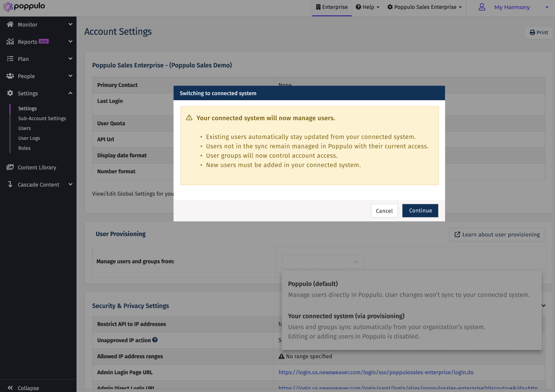Click the Plan checklist icon
Screen dimensions: 555x392
(x=10, y=59)
